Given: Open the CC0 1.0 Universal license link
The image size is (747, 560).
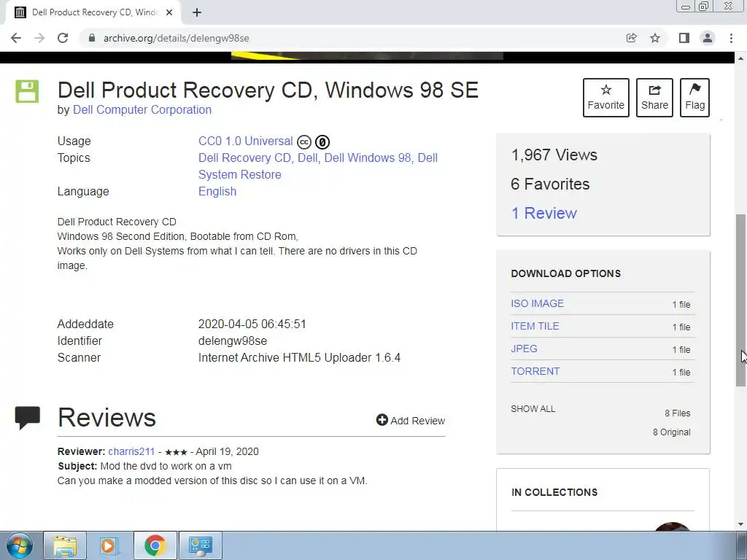Looking at the screenshot, I should [245, 141].
